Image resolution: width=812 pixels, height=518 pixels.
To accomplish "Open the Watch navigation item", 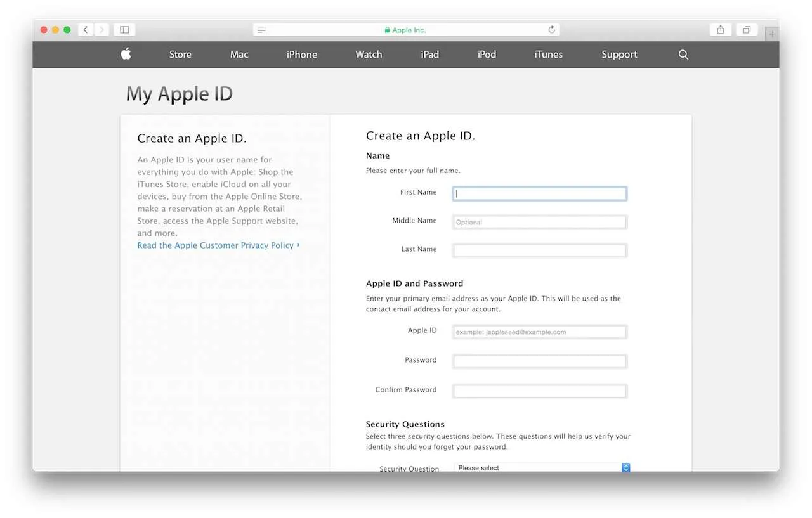I will [369, 55].
